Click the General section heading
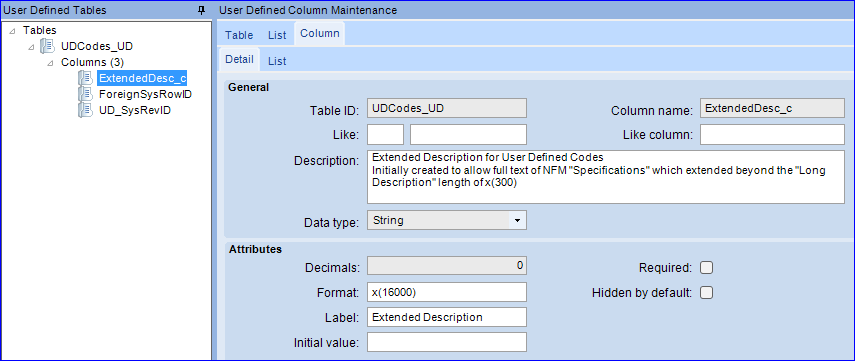This screenshot has width=855, height=361. point(248,87)
